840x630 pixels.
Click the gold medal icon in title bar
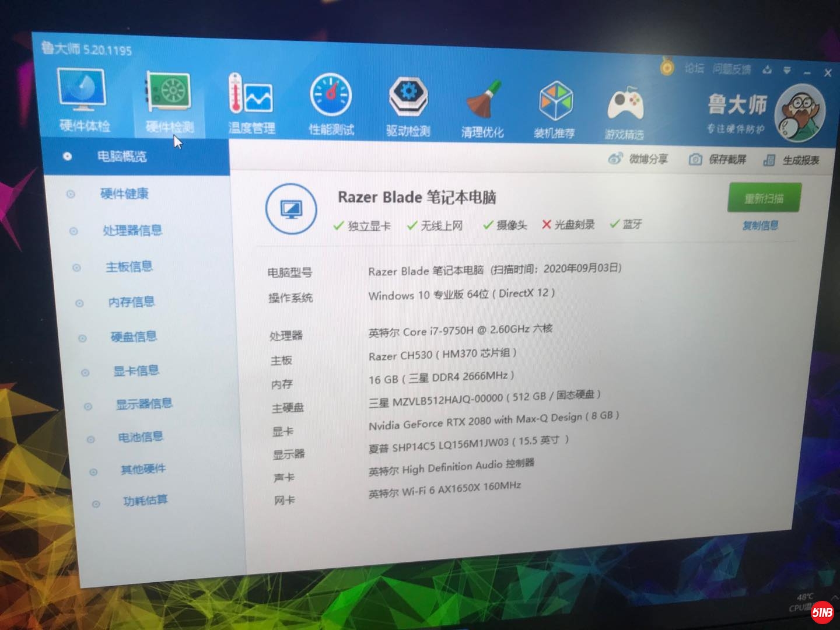(667, 68)
